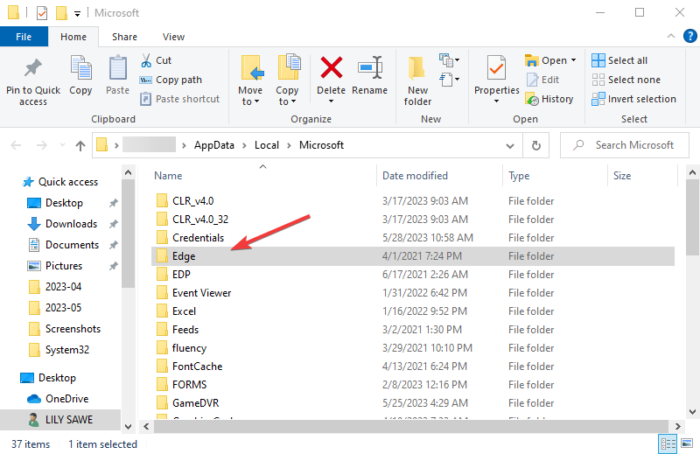Viewport: 700px width, 454px height.
Task: Open Quick access in navigation pane
Action: pyautogui.click(x=61, y=182)
